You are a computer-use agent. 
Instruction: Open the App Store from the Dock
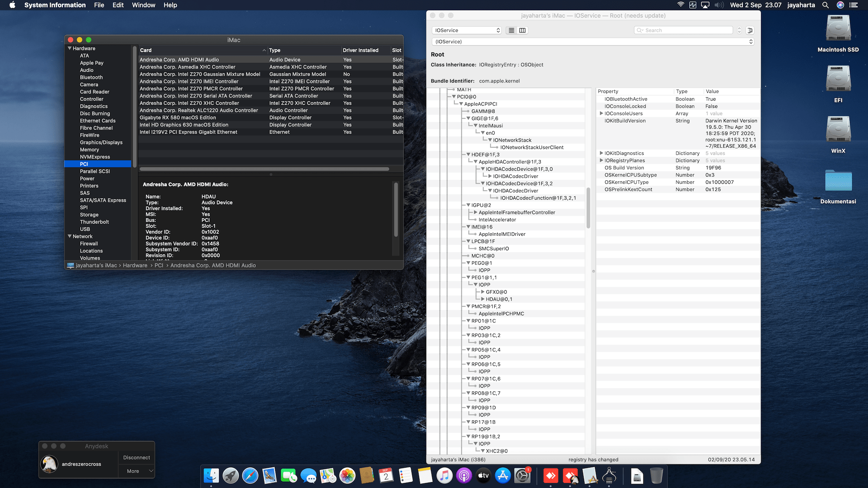click(x=503, y=476)
